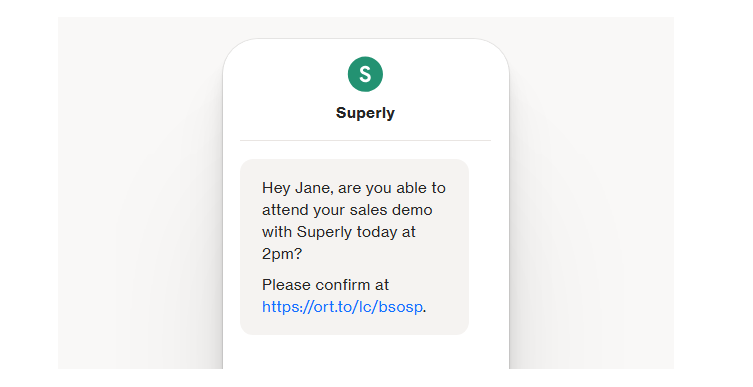753x387 pixels.
Task: Click the word "today" in the message
Action: pyautogui.click(x=376, y=232)
